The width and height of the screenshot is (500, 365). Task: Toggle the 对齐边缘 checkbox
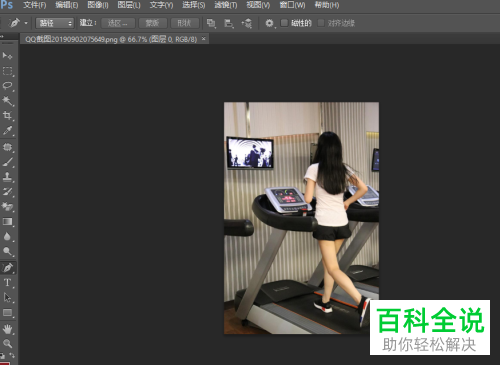tap(321, 23)
